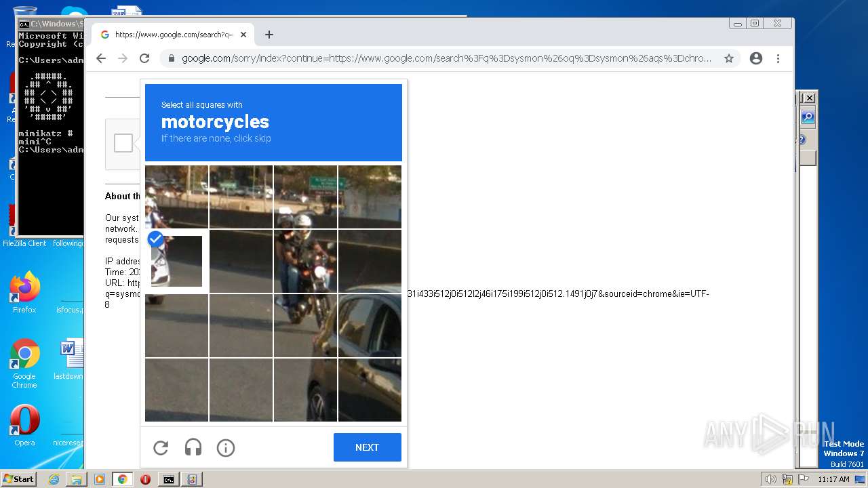Image resolution: width=868 pixels, height=488 pixels.
Task: Open Windows Media Player from taskbar
Action: [x=100, y=479]
